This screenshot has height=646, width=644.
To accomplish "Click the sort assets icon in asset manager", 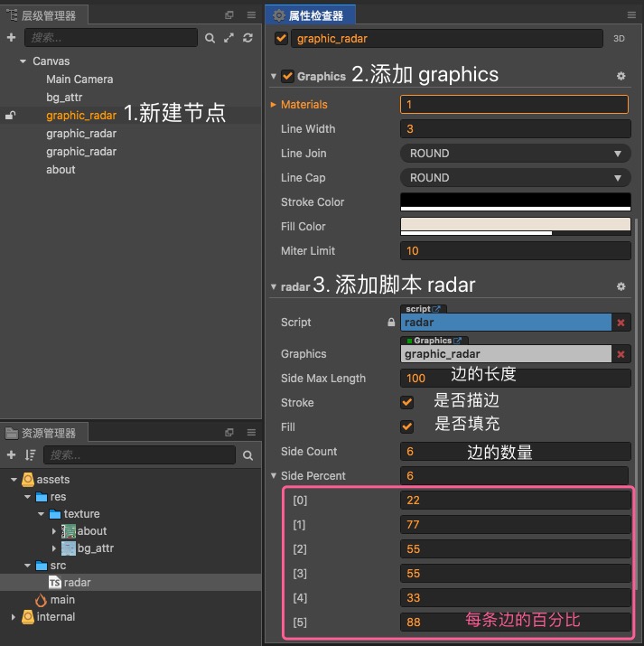I will (x=30, y=455).
